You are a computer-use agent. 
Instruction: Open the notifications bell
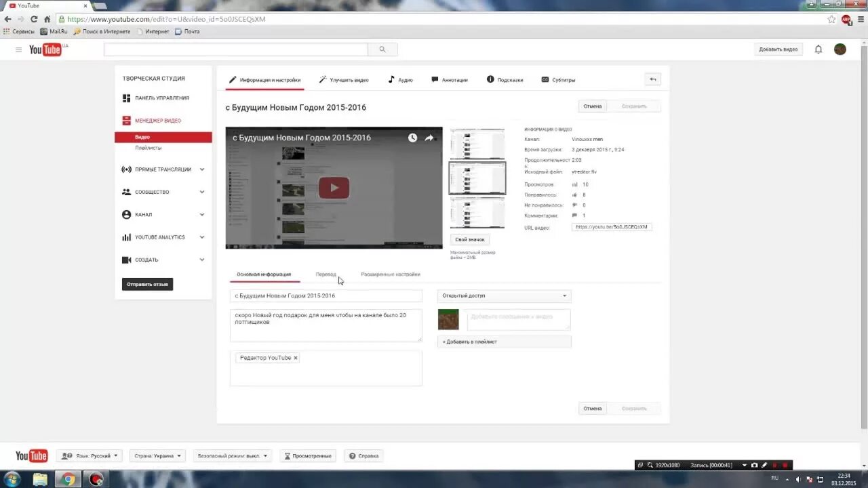pyautogui.click(x=818, y=49)
